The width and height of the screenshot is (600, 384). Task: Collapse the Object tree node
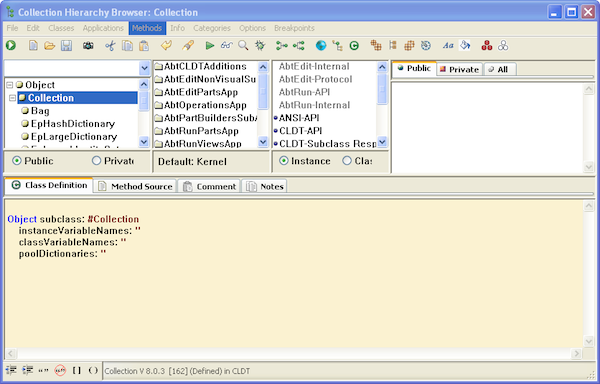click(10, 85)
